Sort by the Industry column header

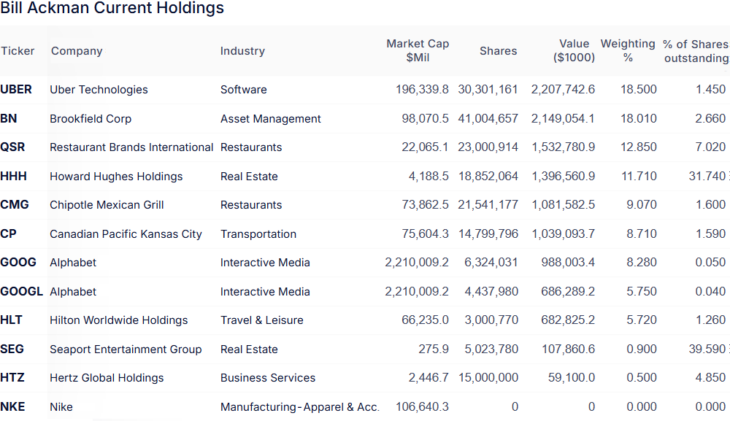pyautogui.click(x=243, y=51)
